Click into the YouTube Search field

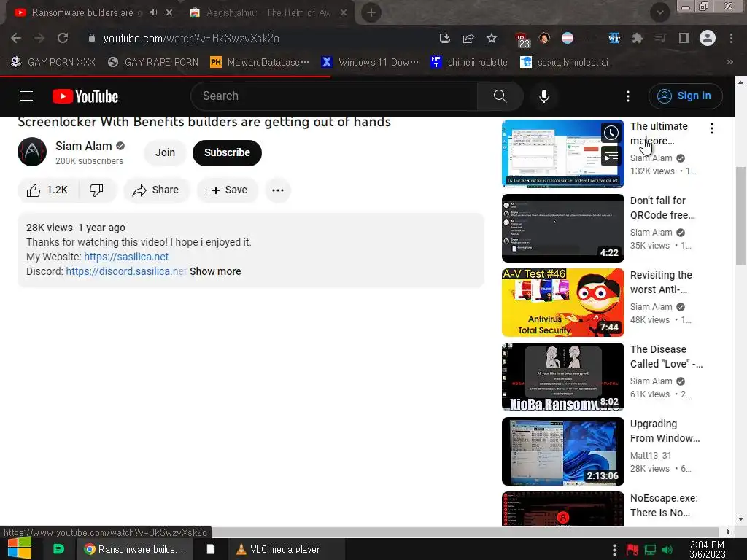(x=333, y=96)
